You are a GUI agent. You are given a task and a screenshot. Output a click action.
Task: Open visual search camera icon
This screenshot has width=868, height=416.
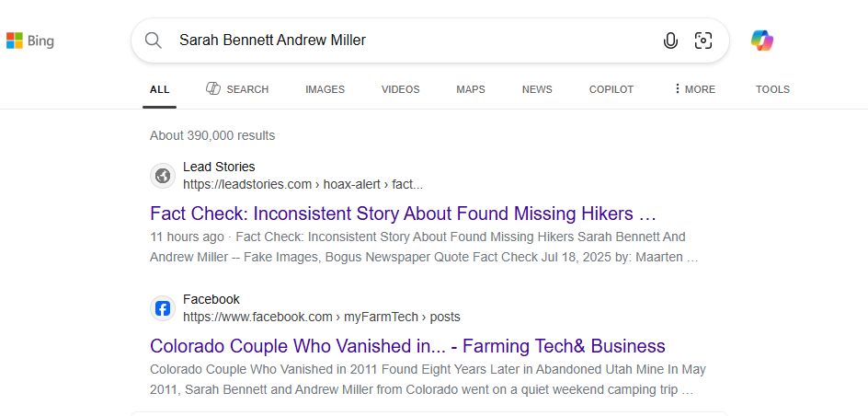(x=703, y=40)
